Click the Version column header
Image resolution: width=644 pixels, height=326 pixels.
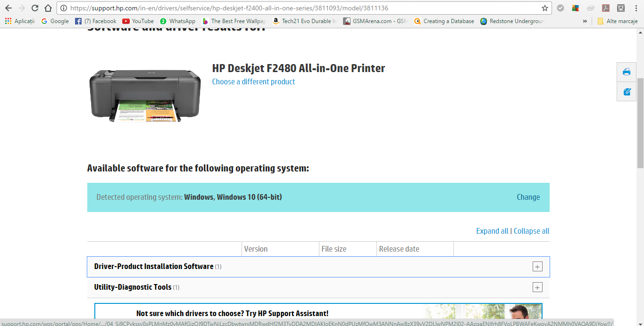(x=256, y=249)
